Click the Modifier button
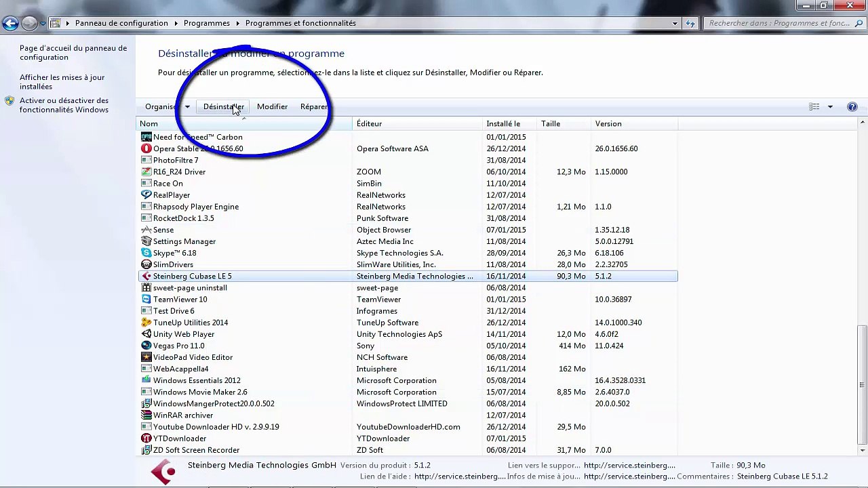 272,106
